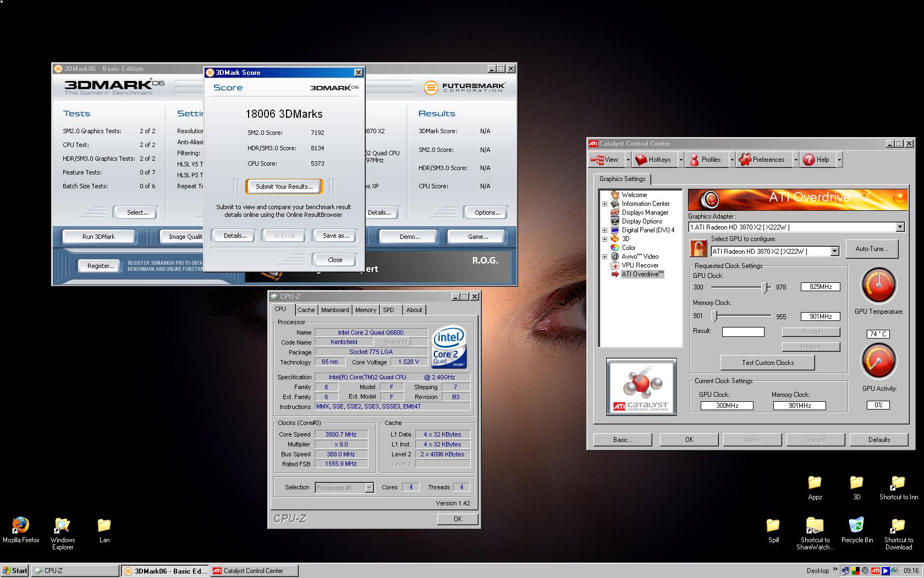Select ATI Overdrive tree item
Screen dimensions: 924x578
click(x=642, y=274)
